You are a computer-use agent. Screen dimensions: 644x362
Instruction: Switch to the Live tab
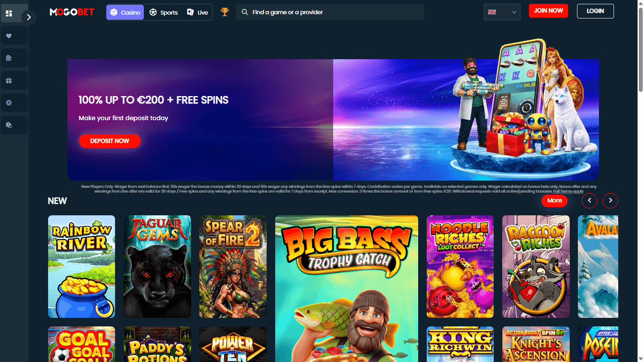point(197,12)
